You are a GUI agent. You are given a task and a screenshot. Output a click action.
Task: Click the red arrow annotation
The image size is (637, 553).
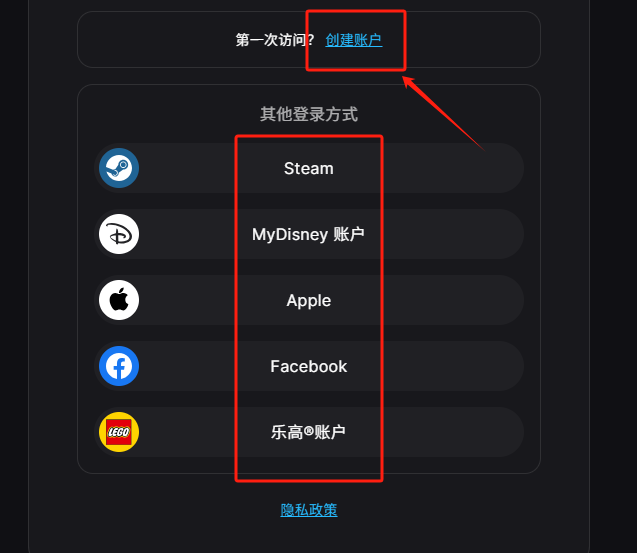pyautogui.click(x=443, y=113)
